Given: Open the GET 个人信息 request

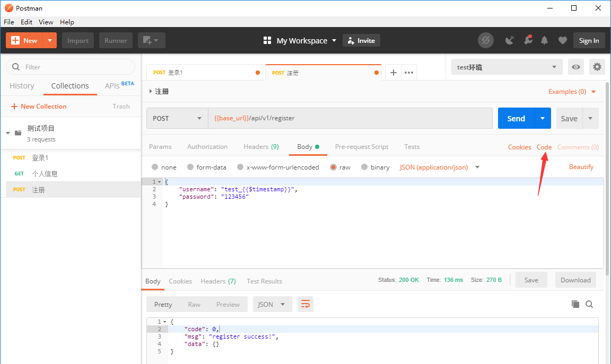Looking at the screenshot, I should (x=70, y=174).
